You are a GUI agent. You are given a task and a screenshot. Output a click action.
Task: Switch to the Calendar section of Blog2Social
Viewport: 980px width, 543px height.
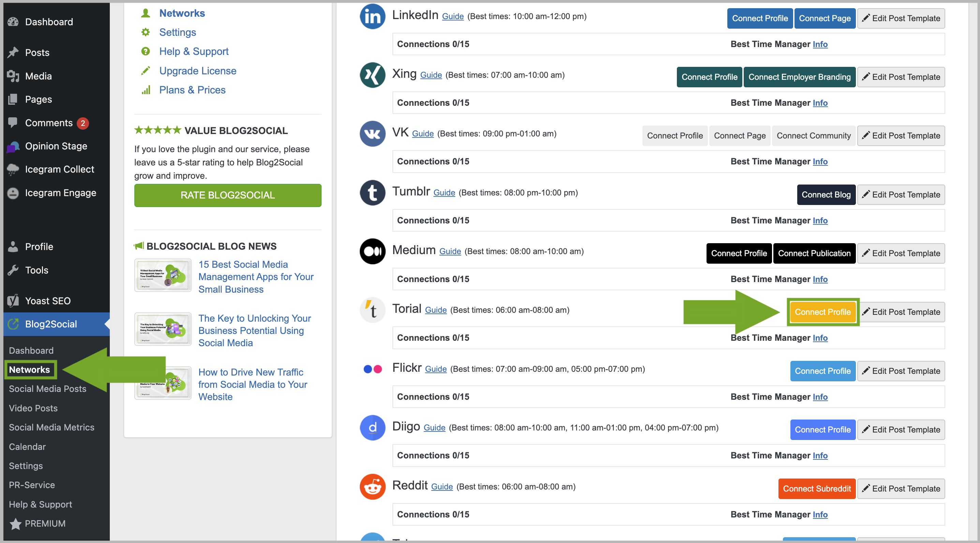[27, 446]
